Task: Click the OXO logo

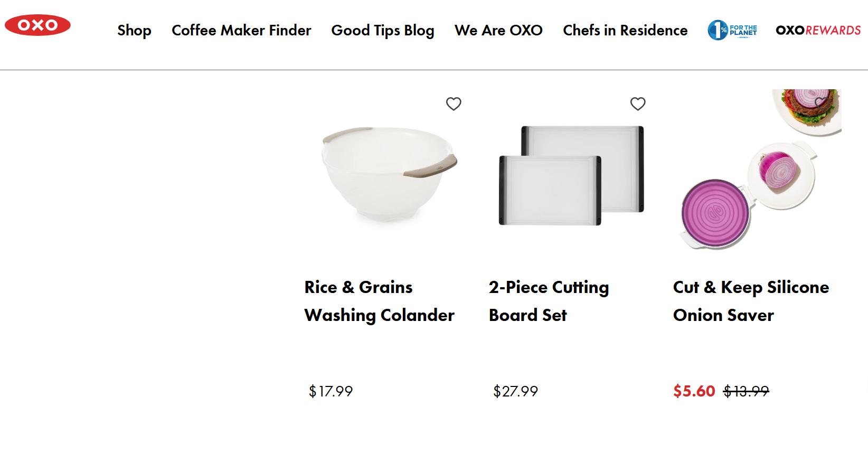Action: pyautogui.click(x=39, y=25)
